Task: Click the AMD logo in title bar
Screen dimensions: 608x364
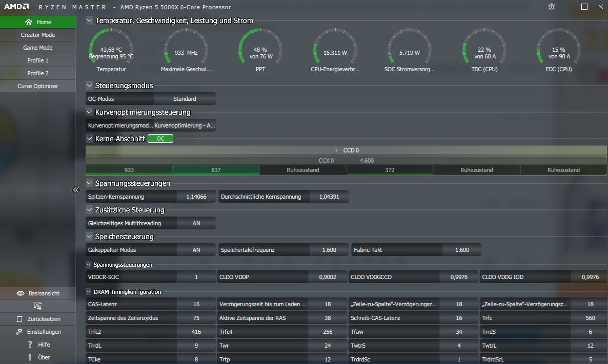Action: click(16, 7)
